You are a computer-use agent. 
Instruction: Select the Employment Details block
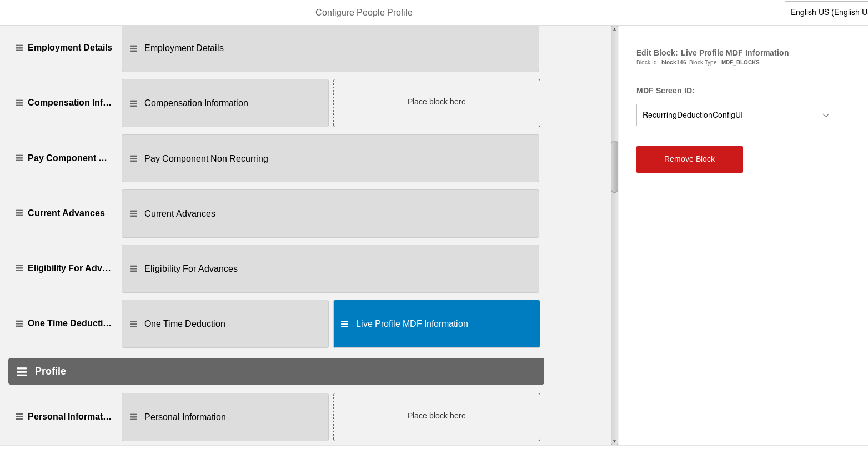pos(330,48)
